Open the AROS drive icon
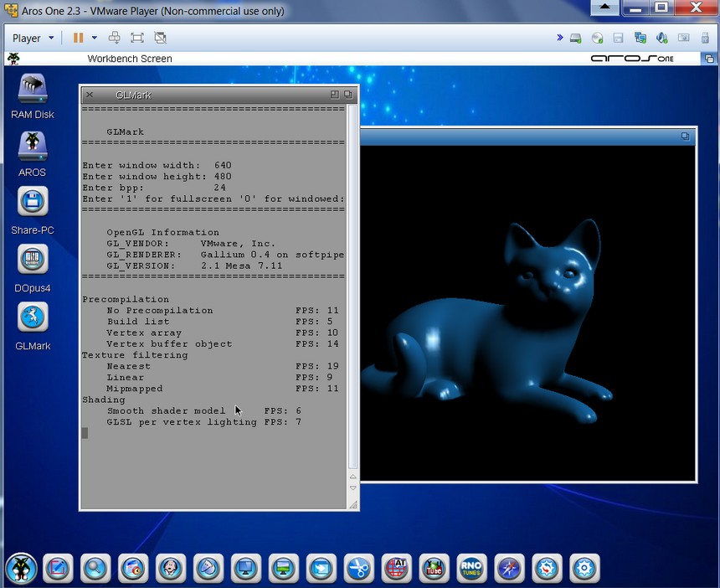The height and width of the screenshot is (588, 720). coord(33,147)
